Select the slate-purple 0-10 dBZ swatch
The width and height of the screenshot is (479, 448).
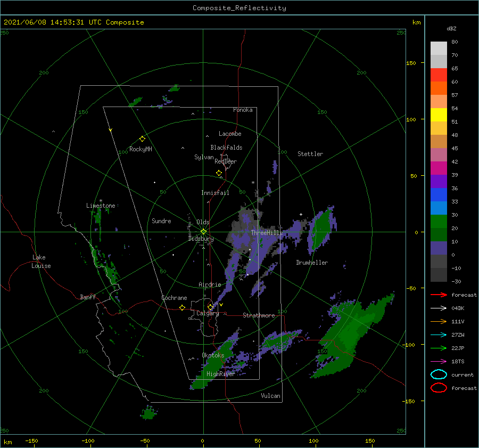439,248
